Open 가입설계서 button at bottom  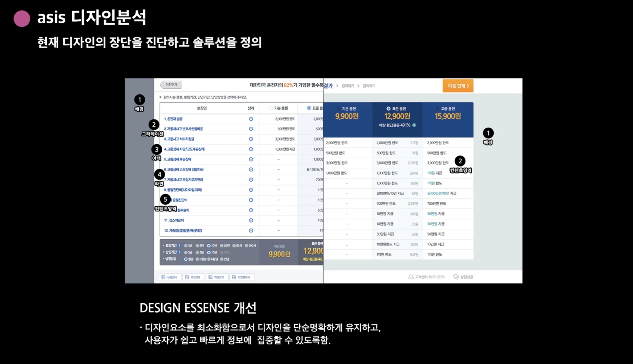(x=241, y=277)
